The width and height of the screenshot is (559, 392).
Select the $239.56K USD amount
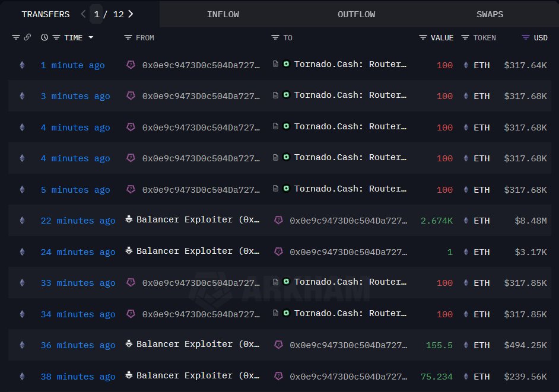526,377
